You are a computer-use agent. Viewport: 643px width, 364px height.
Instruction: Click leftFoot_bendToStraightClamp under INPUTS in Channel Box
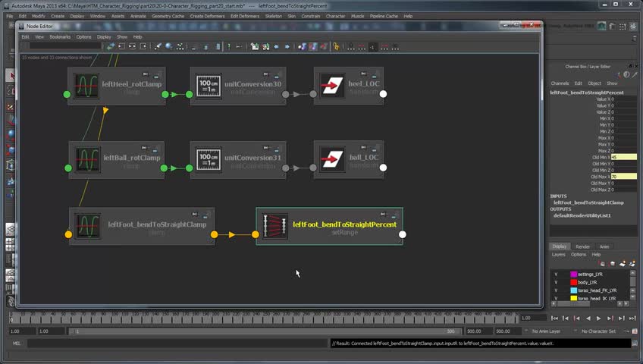588,202
